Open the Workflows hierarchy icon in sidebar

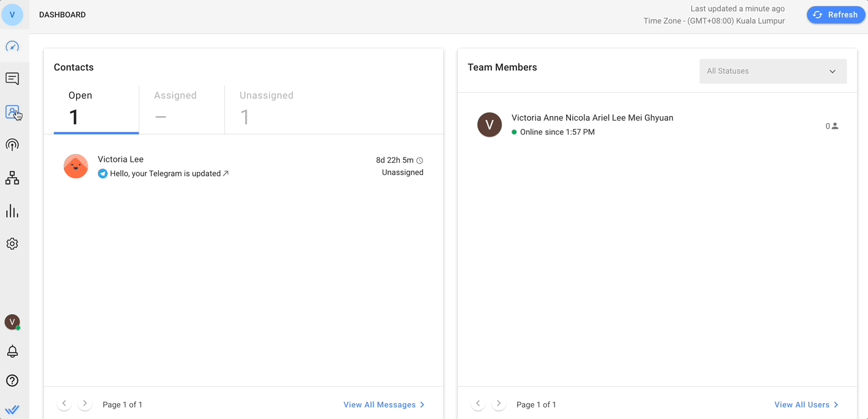[12, 178]
